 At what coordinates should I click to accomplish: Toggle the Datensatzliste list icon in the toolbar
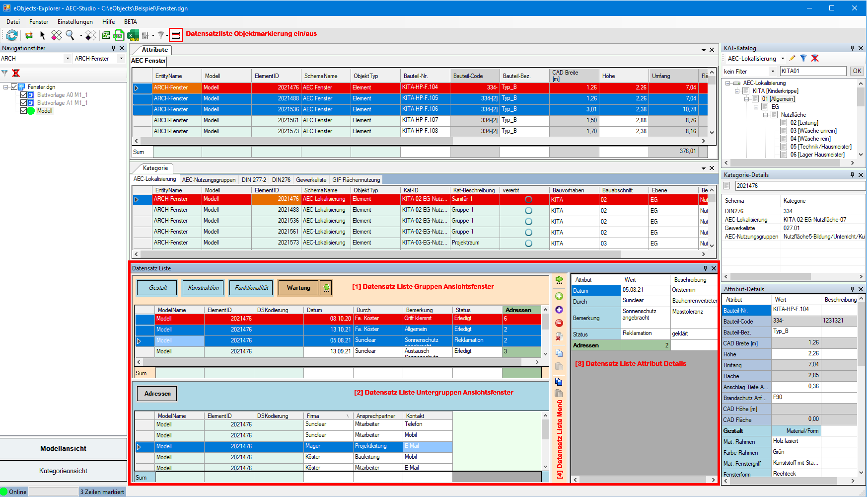(x=176, y=35)
